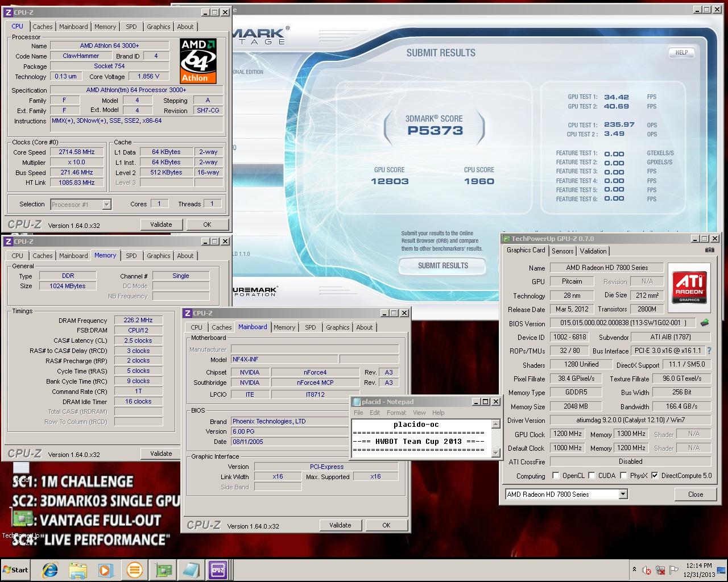Click Validate in top CPU-Z window
The image size is (728, 582).
pos(161,225)
